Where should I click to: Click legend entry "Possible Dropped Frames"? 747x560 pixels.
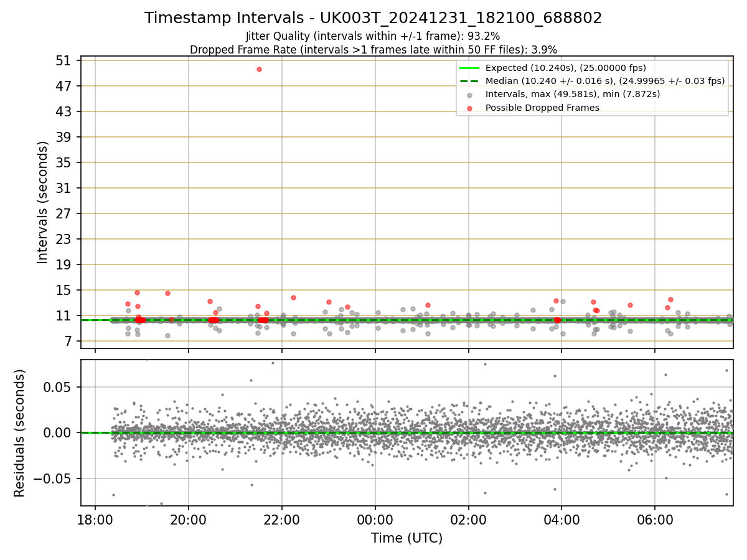point(542,108)
